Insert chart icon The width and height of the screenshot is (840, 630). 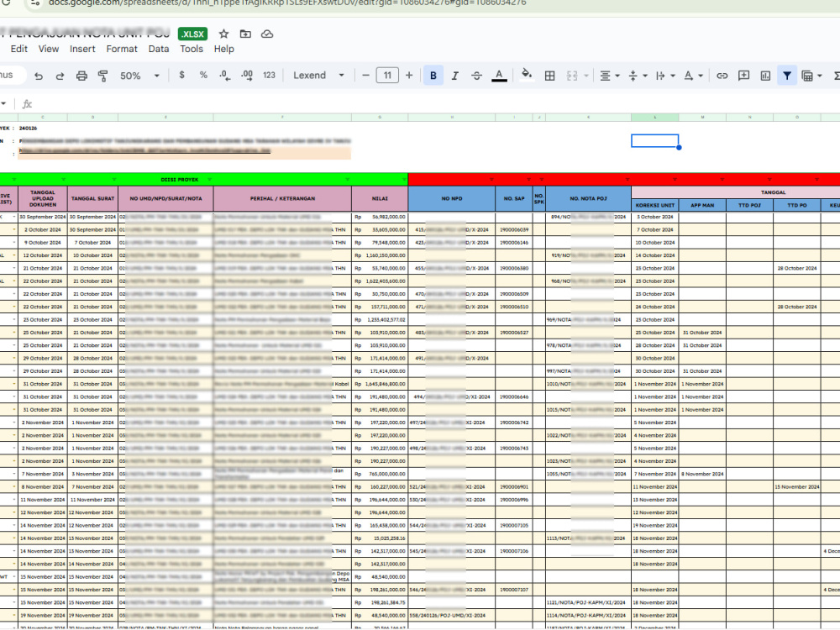click(x=765, y=76)
